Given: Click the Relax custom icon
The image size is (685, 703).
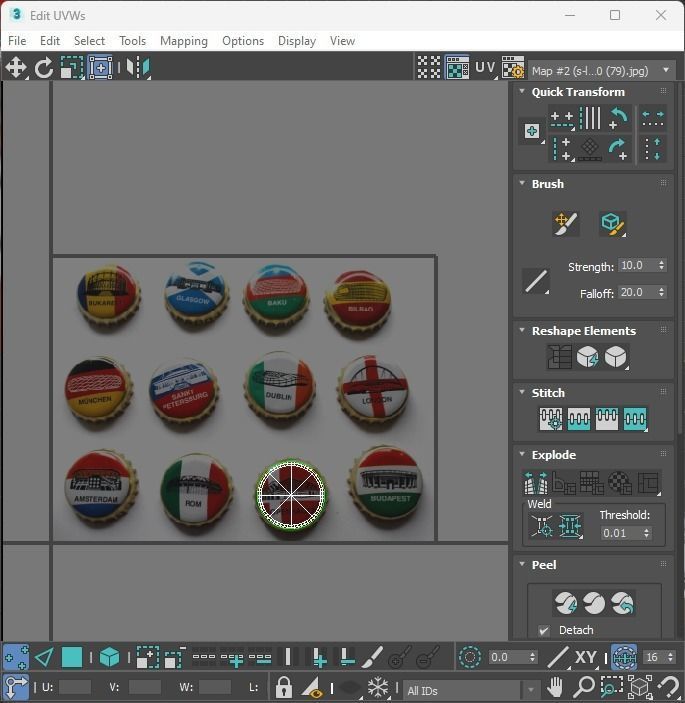Looking at the screenshot, I should coord(616,357).
